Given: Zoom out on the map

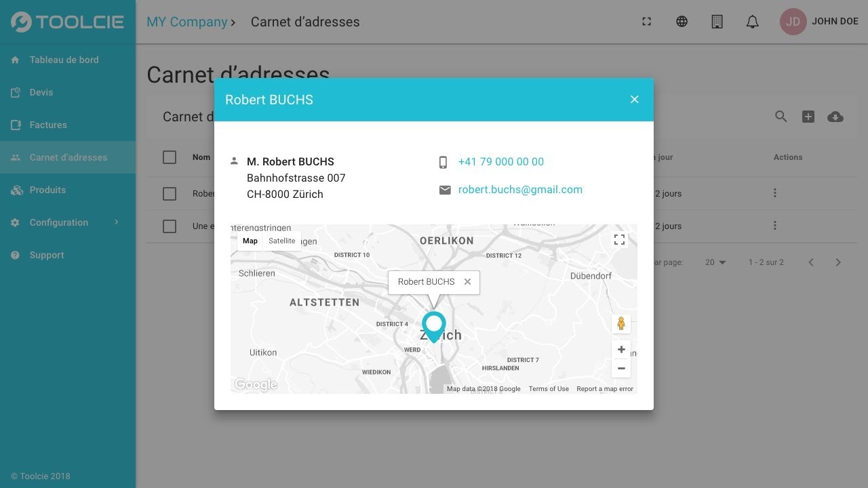Looking at the screenshot, I should pyautogui.click(x=621, y=369).
